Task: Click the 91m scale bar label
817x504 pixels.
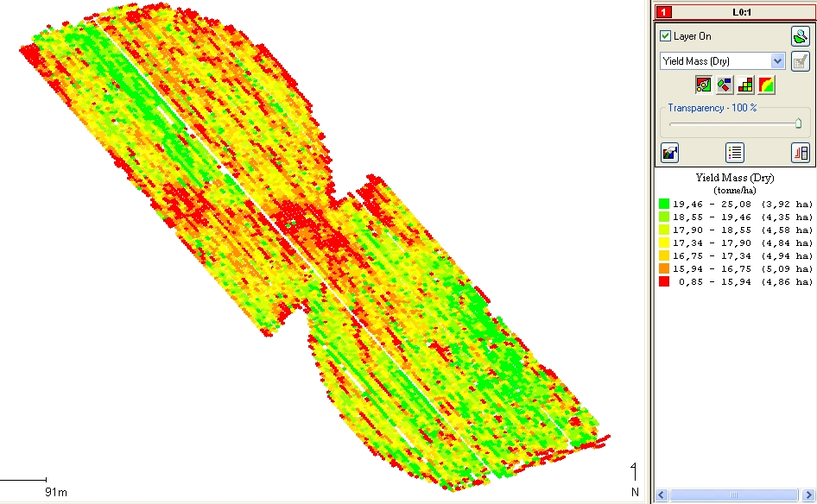Action: tap(56, 492)
